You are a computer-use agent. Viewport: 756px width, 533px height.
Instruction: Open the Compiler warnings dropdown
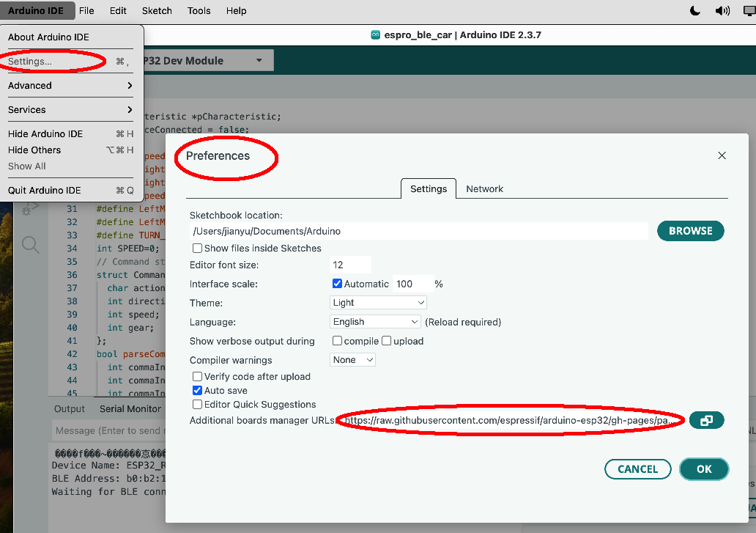[352, 360]
